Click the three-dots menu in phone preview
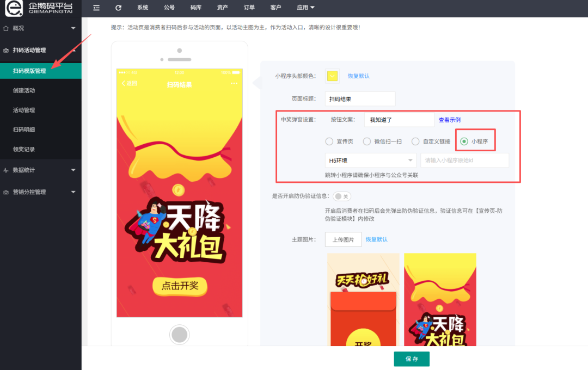 click(234, 83)
